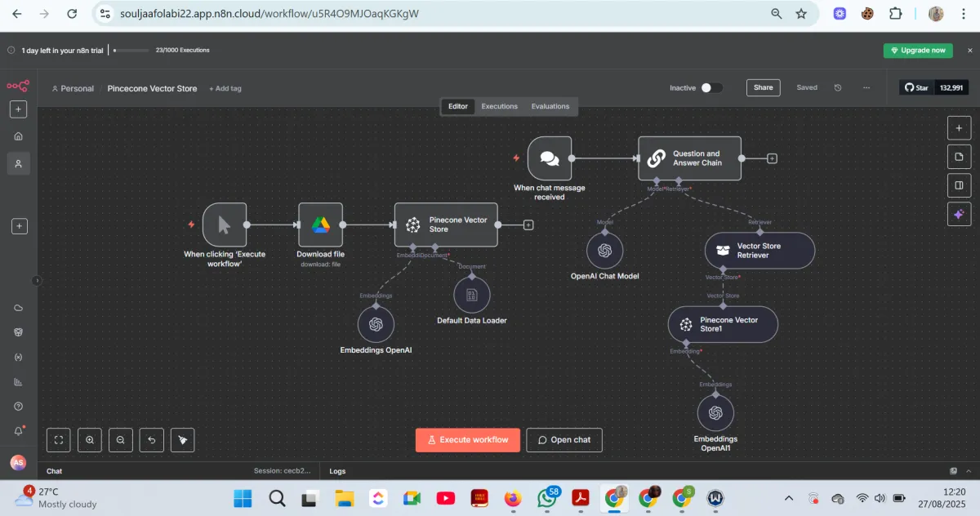Select the OpenAI Chat Model node

[x=605, y=251]
